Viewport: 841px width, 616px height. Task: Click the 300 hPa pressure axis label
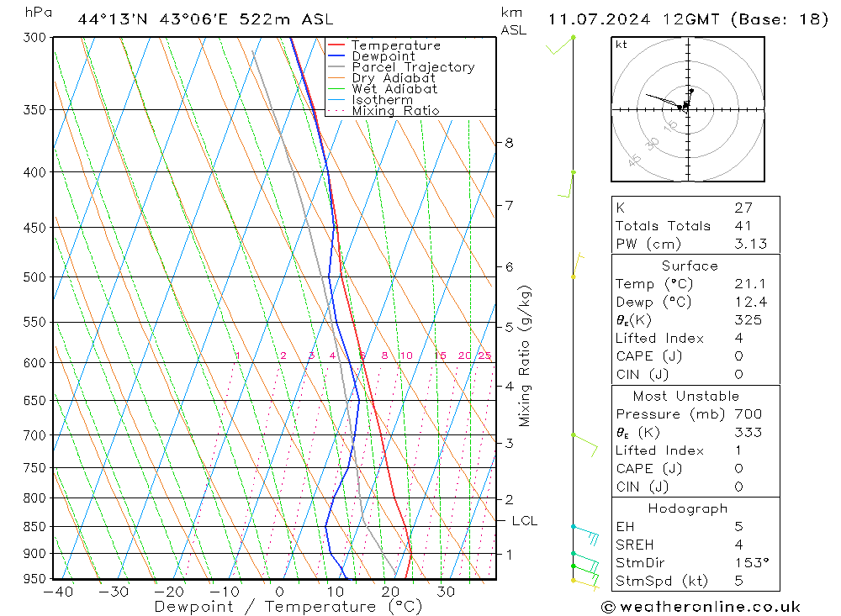coord(34,38)
